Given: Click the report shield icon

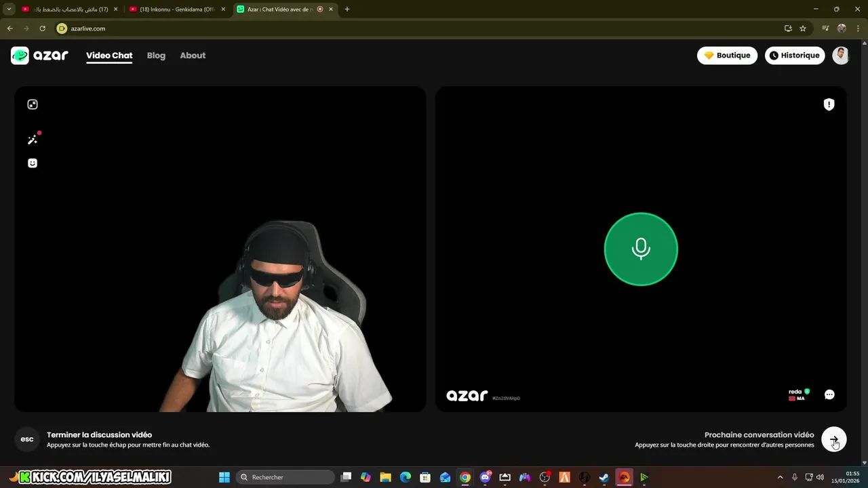Looking at the screenshot, I should coord(829,104).
